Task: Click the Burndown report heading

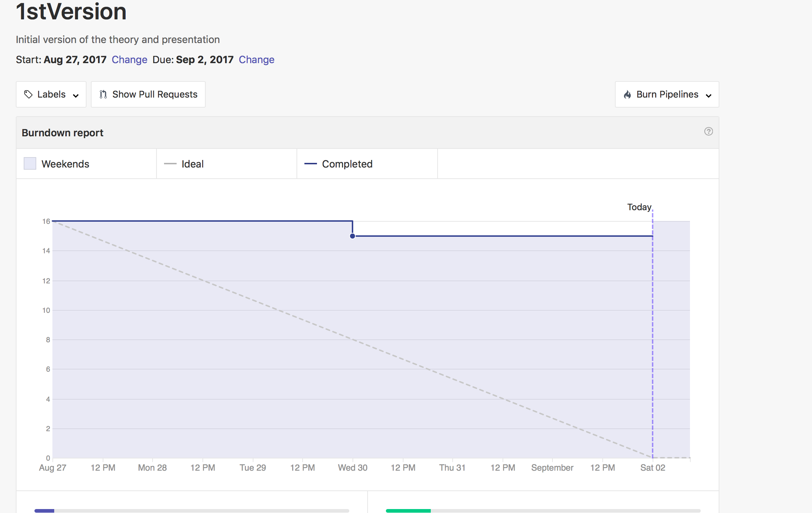Action: tap(62, 133)
